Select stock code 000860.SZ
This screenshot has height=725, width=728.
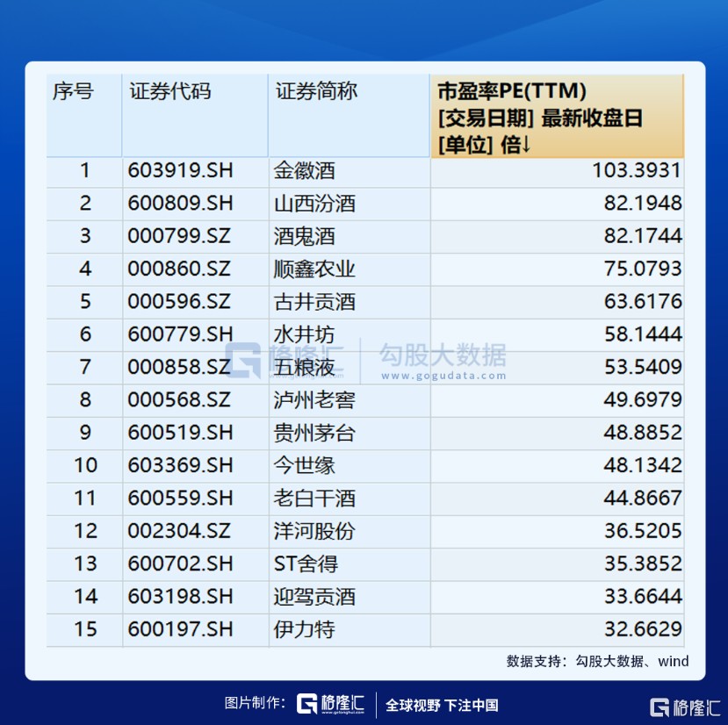179,269
